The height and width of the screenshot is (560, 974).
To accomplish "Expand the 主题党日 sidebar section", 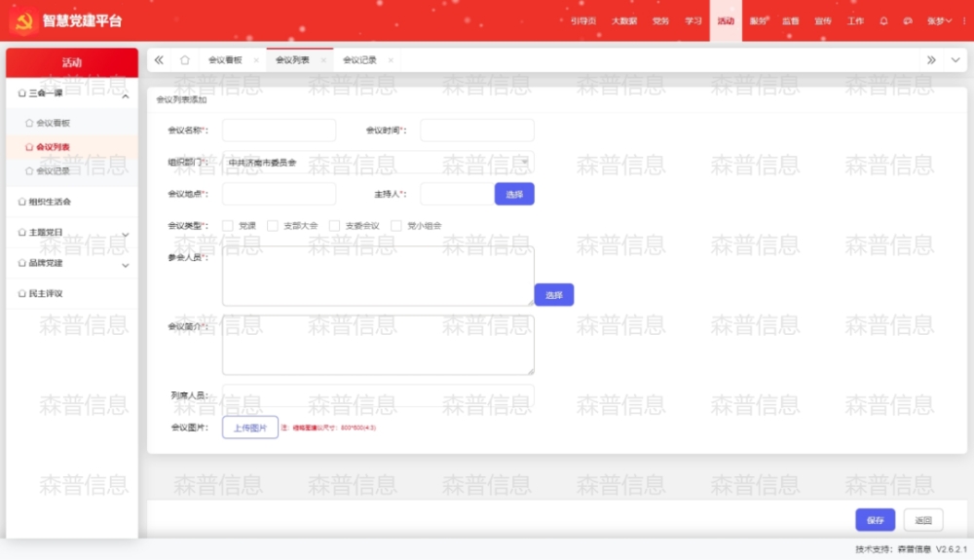I will 125,234.
